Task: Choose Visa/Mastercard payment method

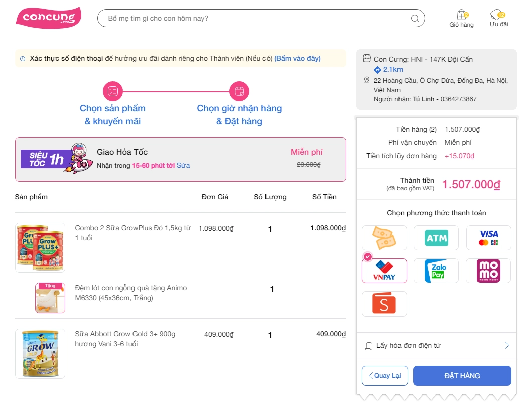Action: coord(488,238)
